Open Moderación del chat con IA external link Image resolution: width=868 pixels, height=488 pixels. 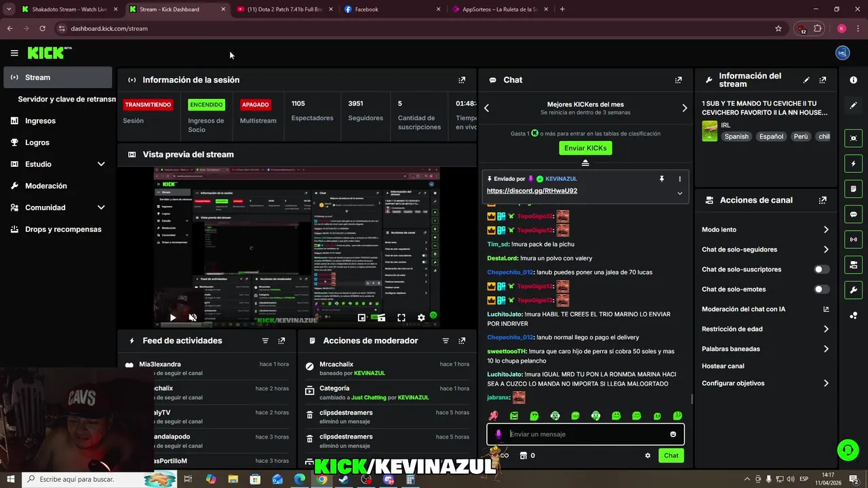[x=826, y=309]
